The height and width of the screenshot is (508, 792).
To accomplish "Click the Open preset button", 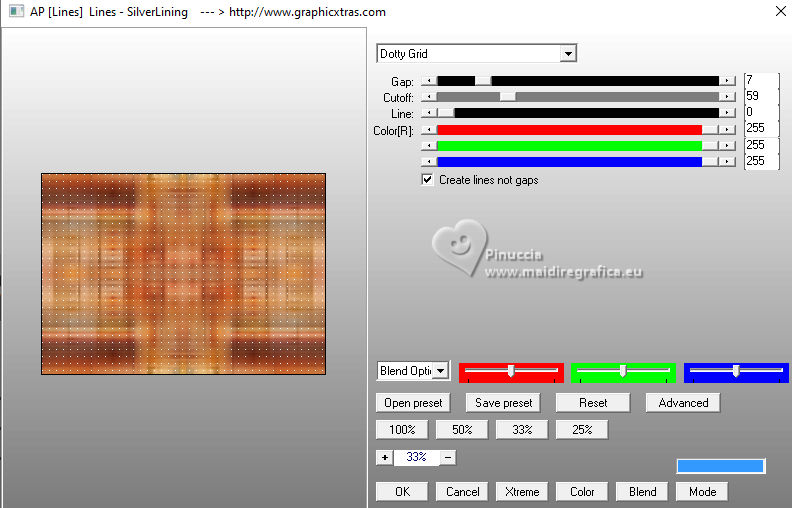I will click(413, 403).
